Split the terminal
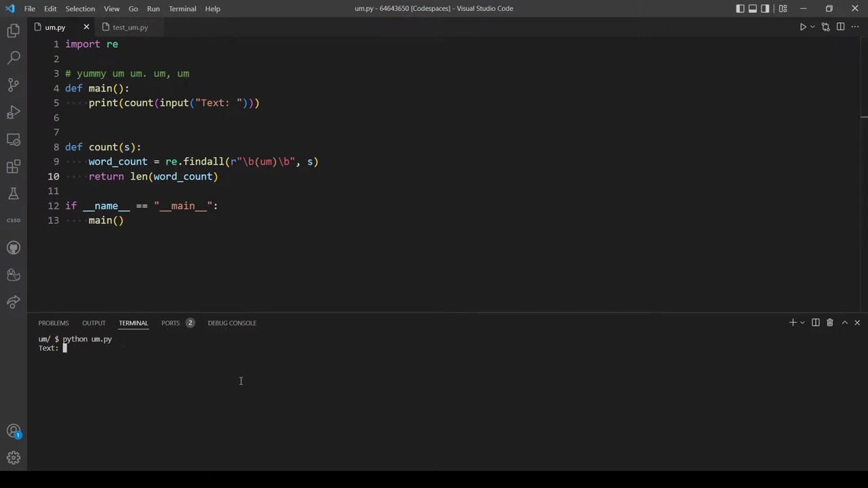 816,323
